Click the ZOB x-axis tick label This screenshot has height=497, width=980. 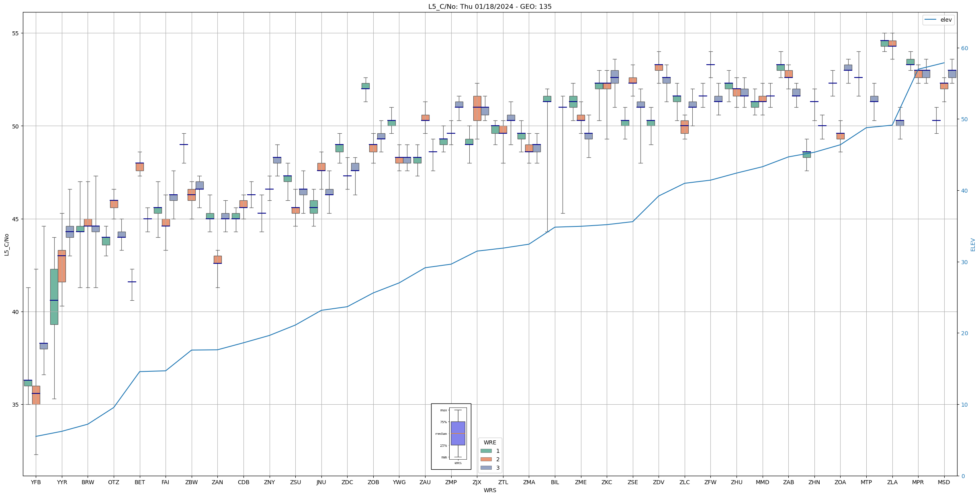coord(373,482)
